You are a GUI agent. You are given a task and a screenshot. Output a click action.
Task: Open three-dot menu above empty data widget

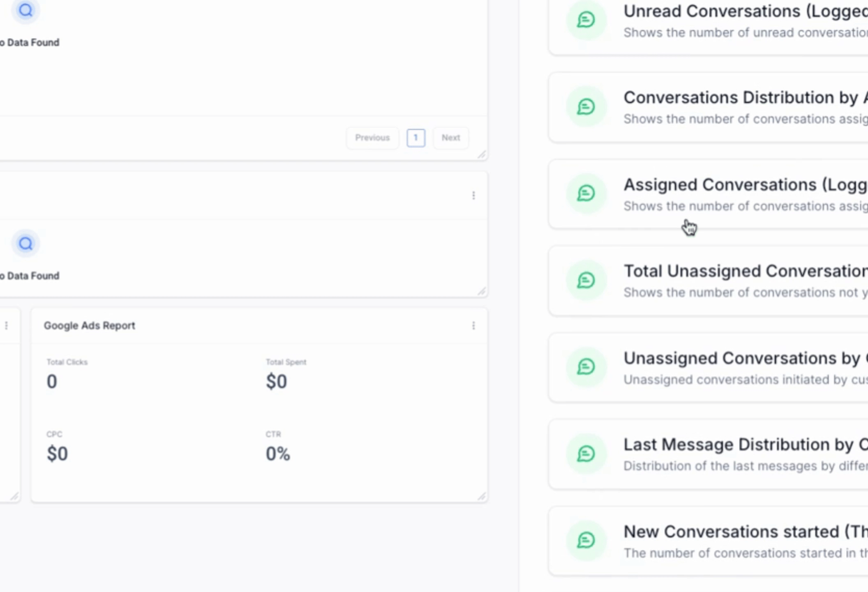click(x=473, y=196)
